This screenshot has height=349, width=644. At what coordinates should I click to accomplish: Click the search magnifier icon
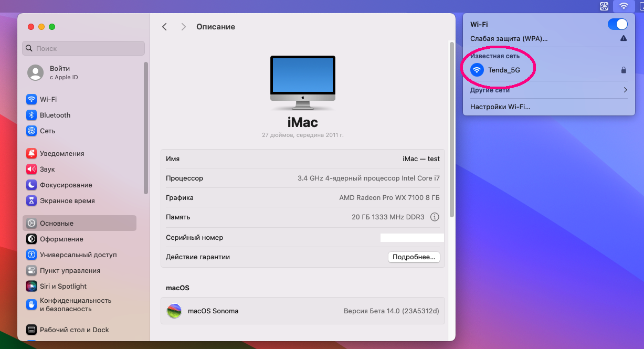(29, 48)
